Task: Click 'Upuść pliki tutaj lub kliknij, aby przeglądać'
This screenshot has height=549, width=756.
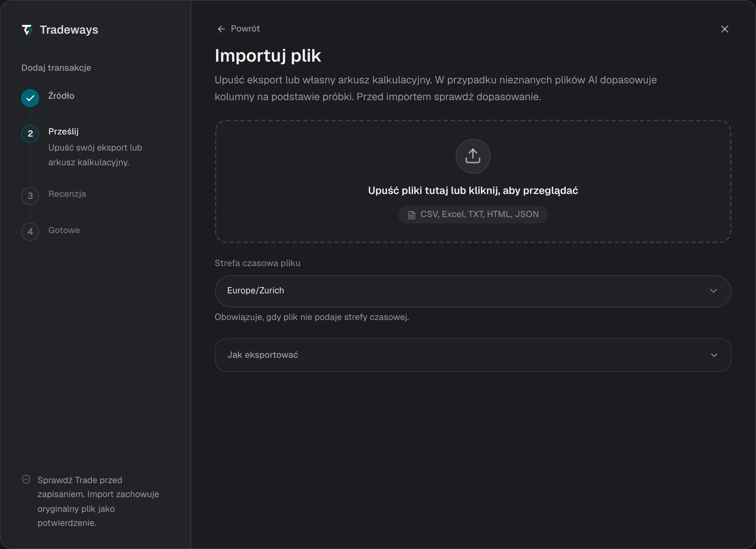Action: [x=473, y=191]
